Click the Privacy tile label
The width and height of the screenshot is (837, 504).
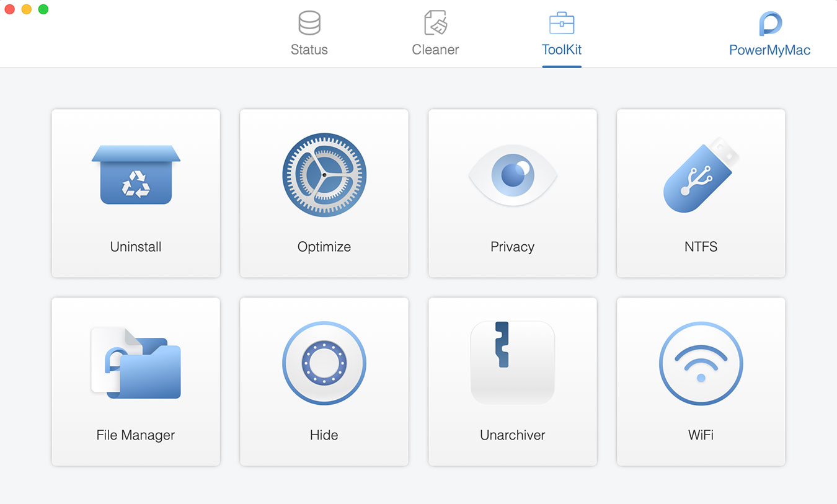pos(512,246)
